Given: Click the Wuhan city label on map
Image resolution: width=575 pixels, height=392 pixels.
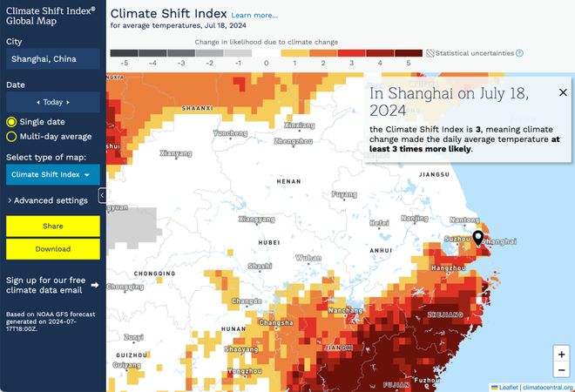Looking at the screenshot, I should click(308, 258).
